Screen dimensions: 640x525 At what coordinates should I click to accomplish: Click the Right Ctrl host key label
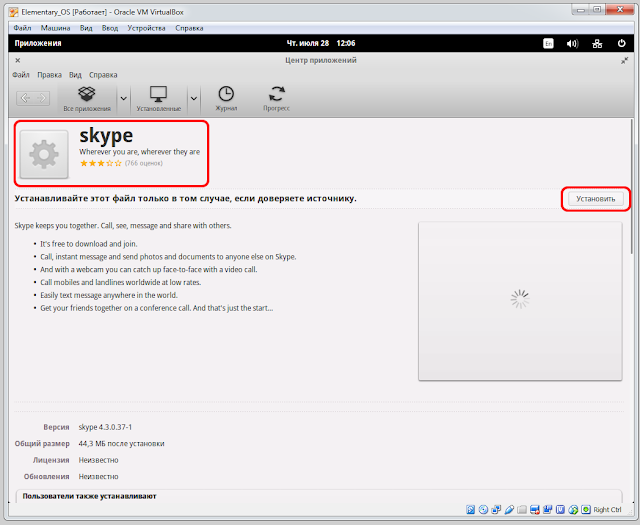pyautogui.click(x=607, y=509)
